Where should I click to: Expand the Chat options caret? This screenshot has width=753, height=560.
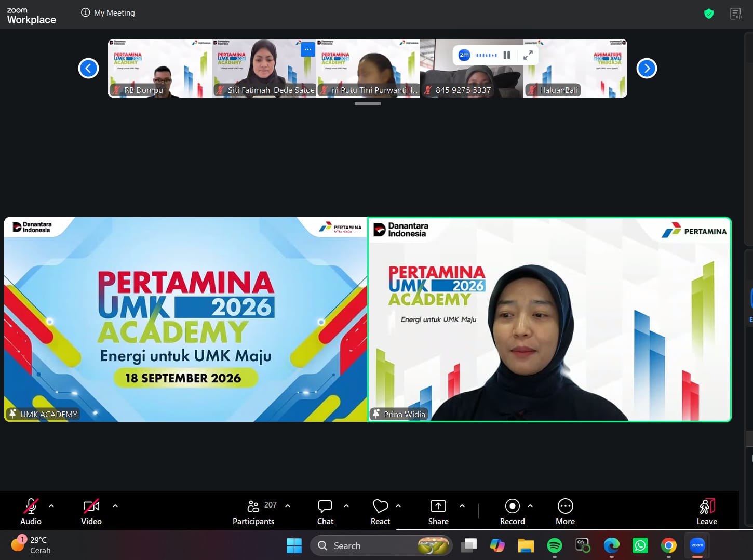pos(346,505)
